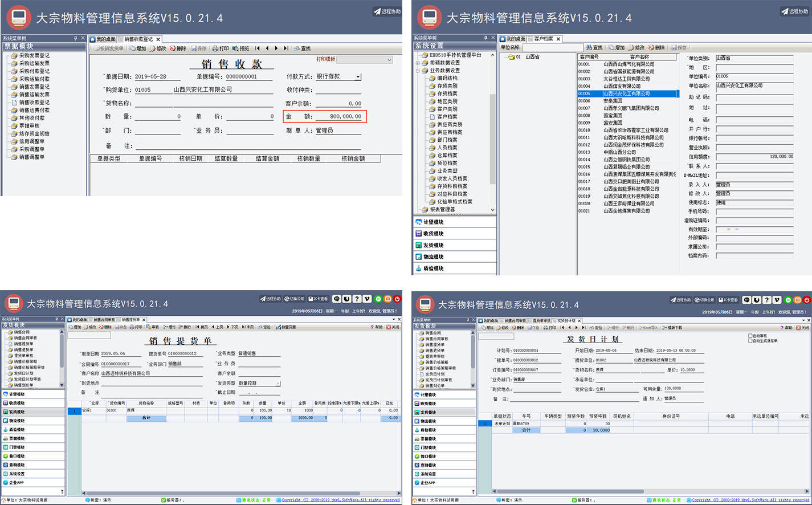
Task: Click question mark icon in 销售提货单 header
Action: [x=357, y=299]
